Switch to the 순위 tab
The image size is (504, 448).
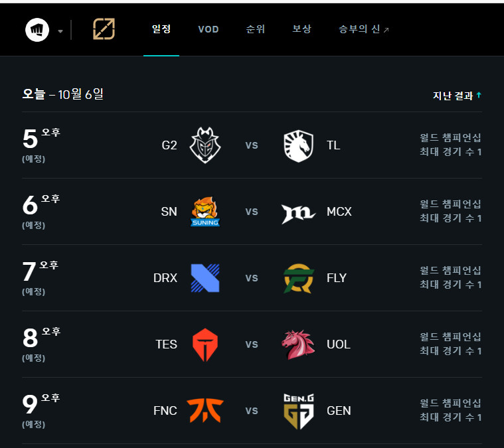coord(255,29)
